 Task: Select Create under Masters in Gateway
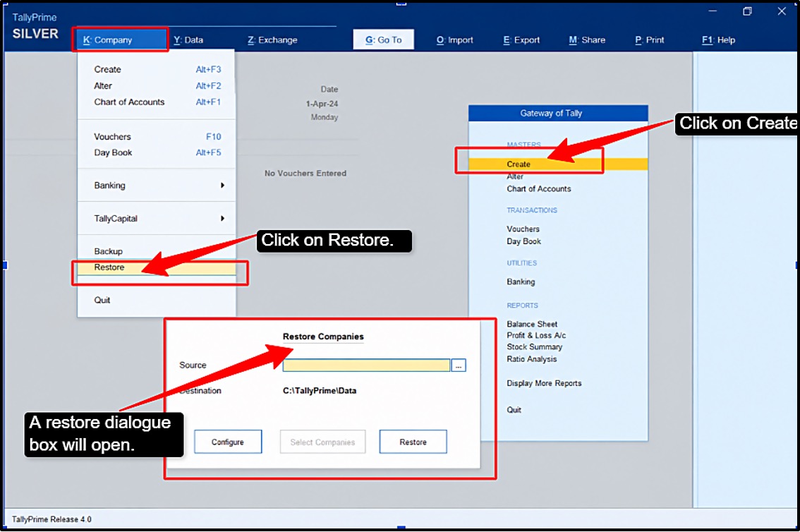click(558, 164)
